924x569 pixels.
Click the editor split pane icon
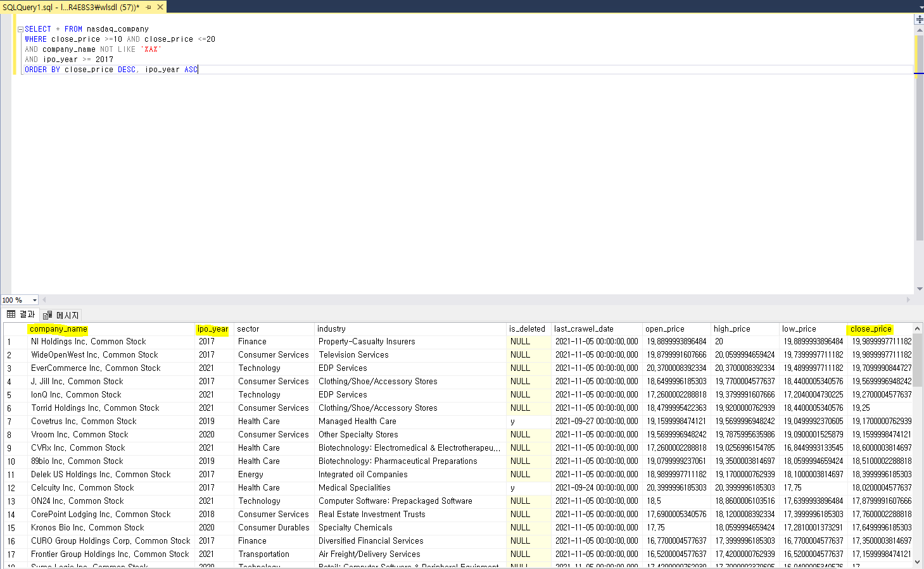tap(920, 20)
